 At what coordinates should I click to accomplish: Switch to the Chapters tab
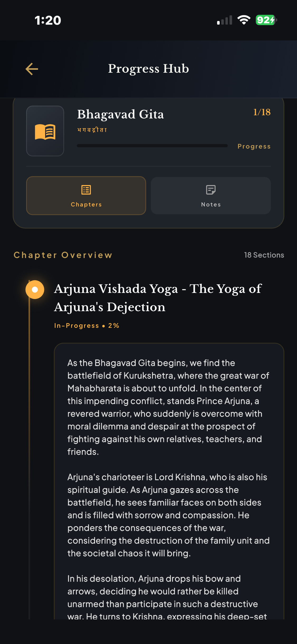click(86, 196)
